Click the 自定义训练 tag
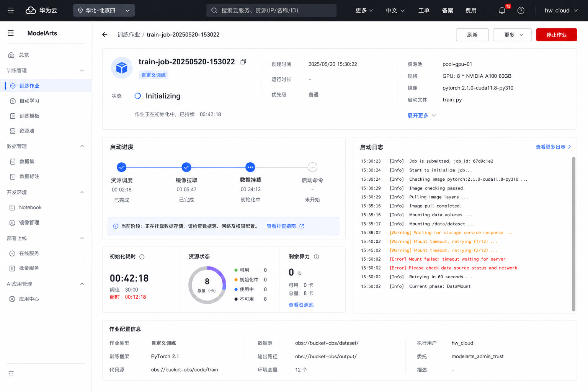This screenshot has height=392, width=588. pyautogui.click(x=154, y=75)
